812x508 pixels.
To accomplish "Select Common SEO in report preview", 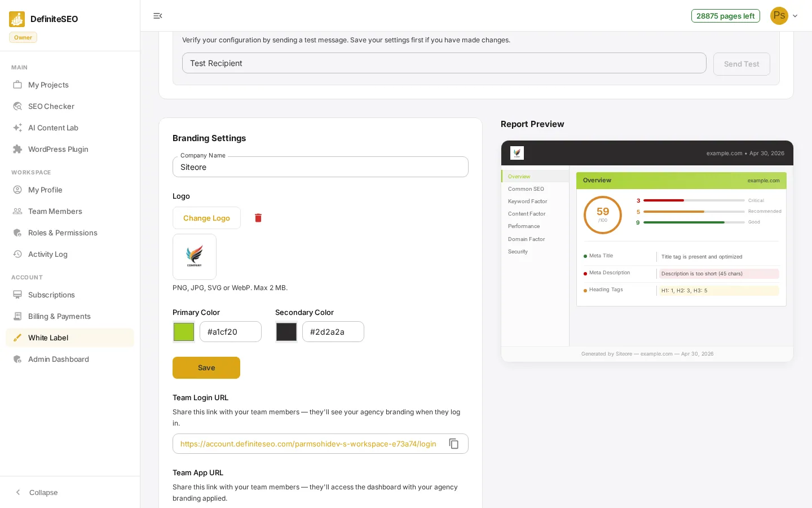I will (x=535, y=189).
